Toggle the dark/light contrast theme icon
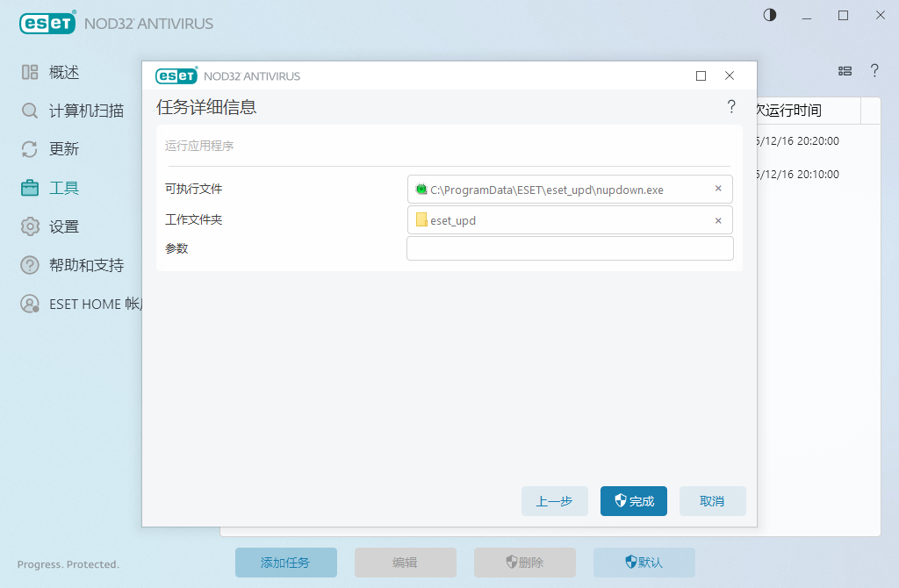This screenshot has height=588, width=899. tap(770, 15)
